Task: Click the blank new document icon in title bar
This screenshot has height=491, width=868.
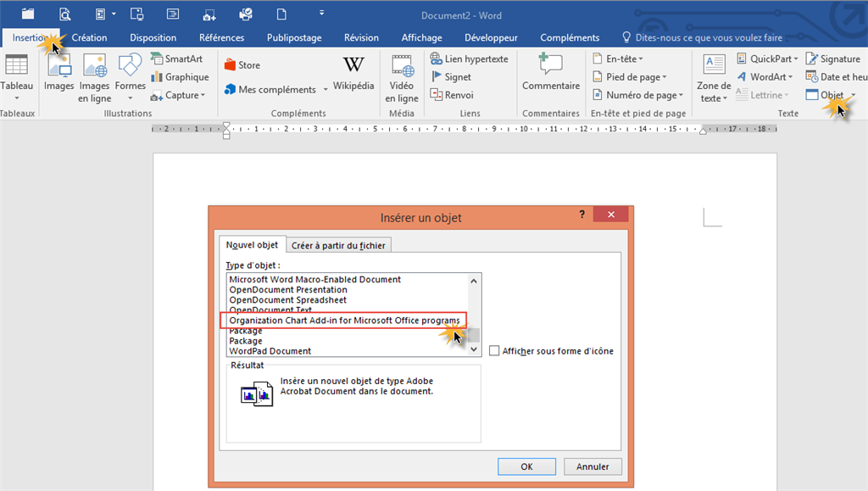Action: pos(281,14)
